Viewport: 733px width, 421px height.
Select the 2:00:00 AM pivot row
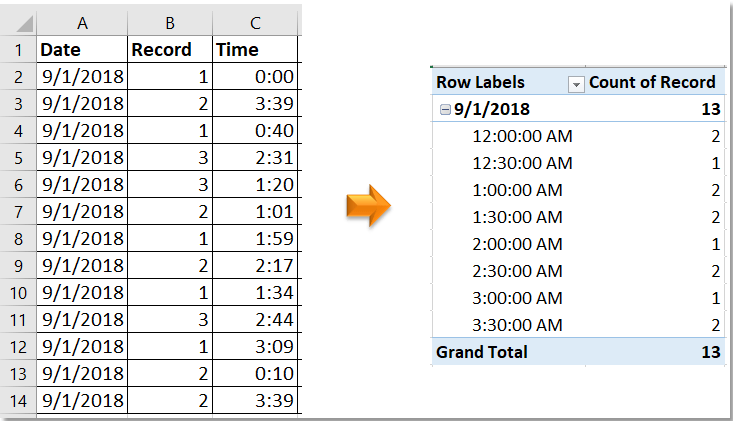click(517, 244)
